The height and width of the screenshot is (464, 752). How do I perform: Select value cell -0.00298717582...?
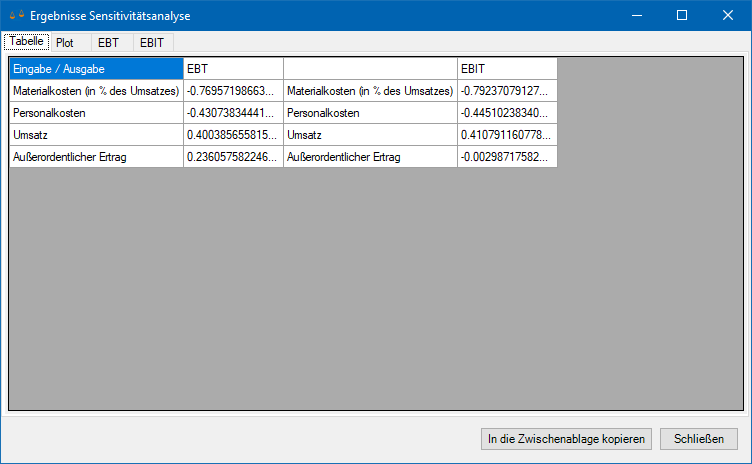tap(507, 157)
